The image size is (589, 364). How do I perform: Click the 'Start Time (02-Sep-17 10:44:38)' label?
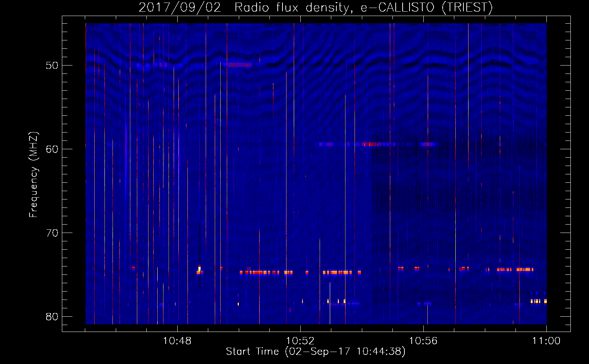[x=316, y=352]
